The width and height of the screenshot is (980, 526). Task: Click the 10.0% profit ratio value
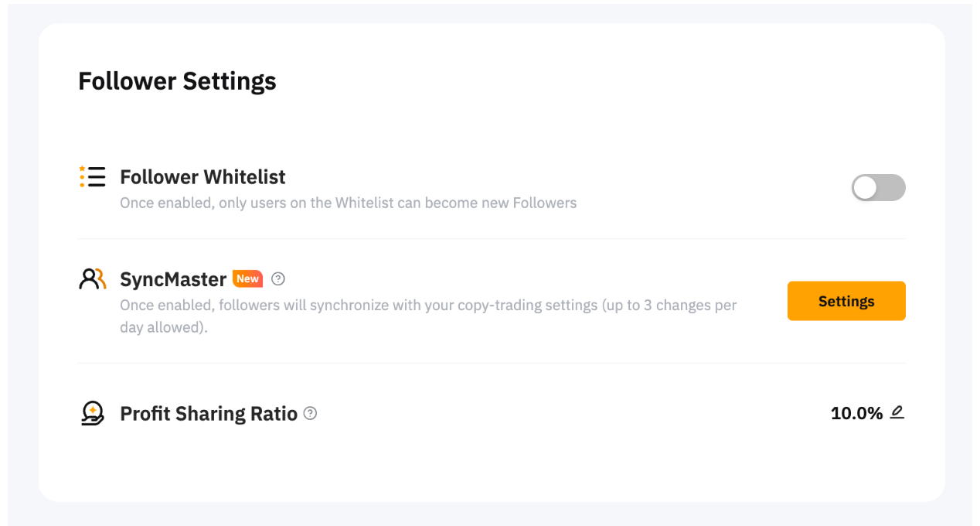(856, 414)
